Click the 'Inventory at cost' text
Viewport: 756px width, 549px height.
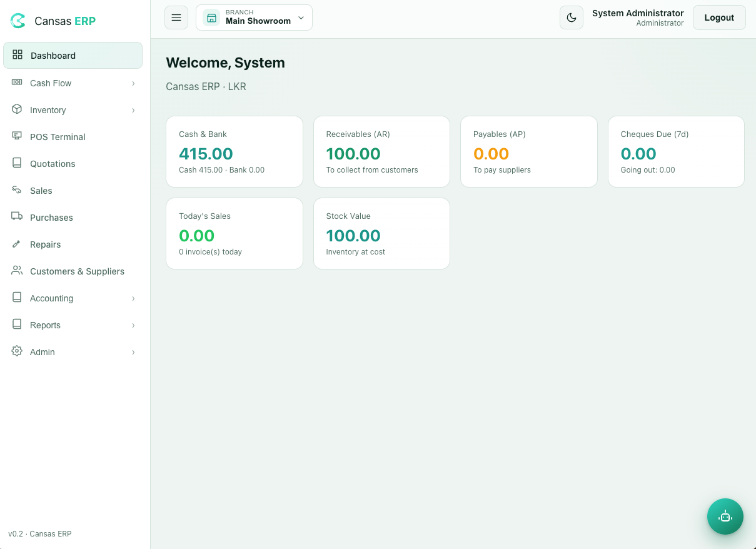tap(355, 252)
